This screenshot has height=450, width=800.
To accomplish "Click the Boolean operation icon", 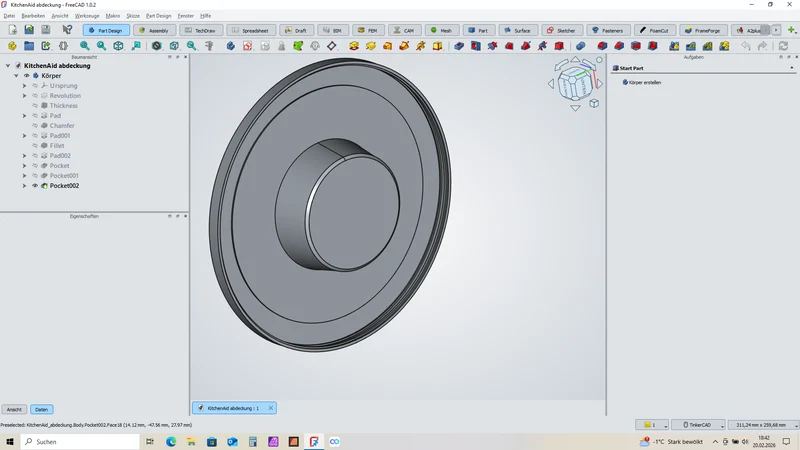I will click(581, 46).
